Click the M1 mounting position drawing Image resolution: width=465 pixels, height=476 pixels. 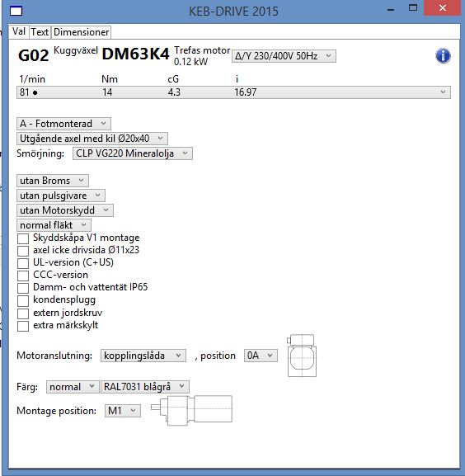(x=192, y=410)
